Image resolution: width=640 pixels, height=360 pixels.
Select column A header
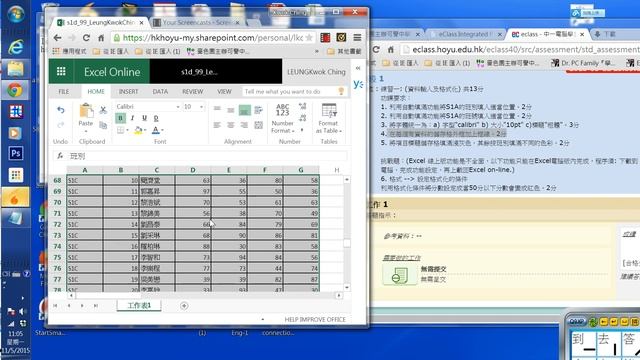pos(84,170)
